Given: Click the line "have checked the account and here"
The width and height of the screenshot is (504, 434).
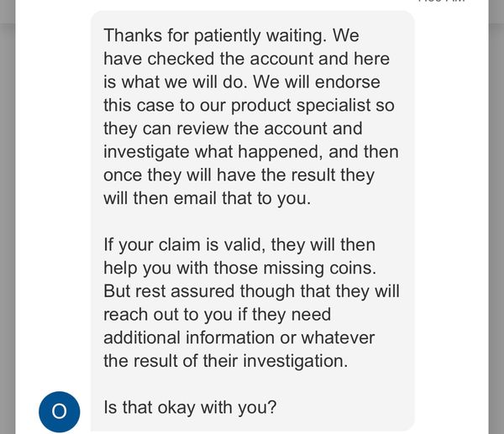Looking at the screenshot, I should [246, 59].
